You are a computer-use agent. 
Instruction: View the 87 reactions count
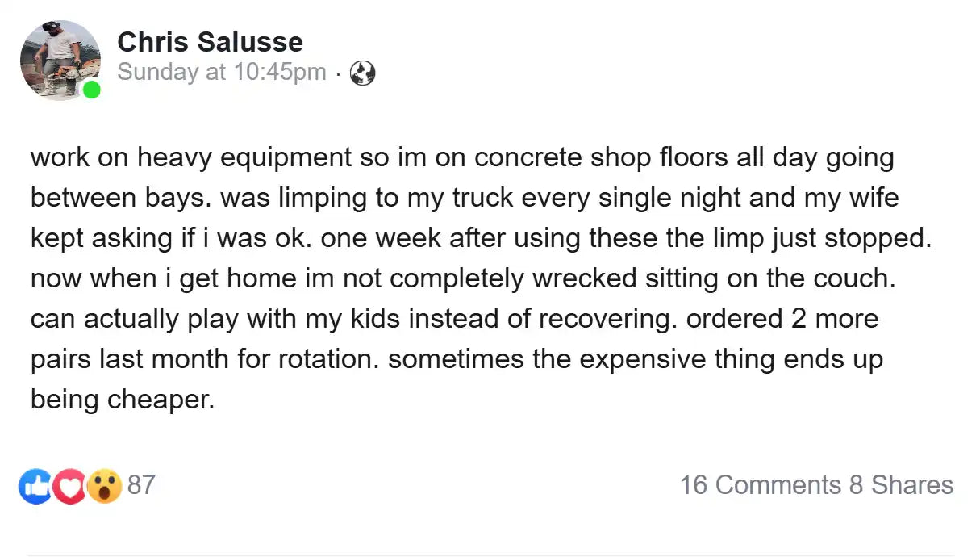[141, 485]
